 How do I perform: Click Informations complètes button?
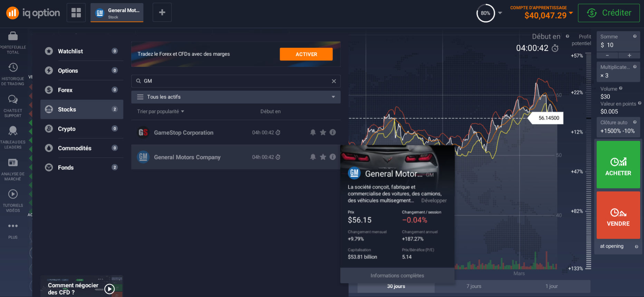[x=397, y=276]
